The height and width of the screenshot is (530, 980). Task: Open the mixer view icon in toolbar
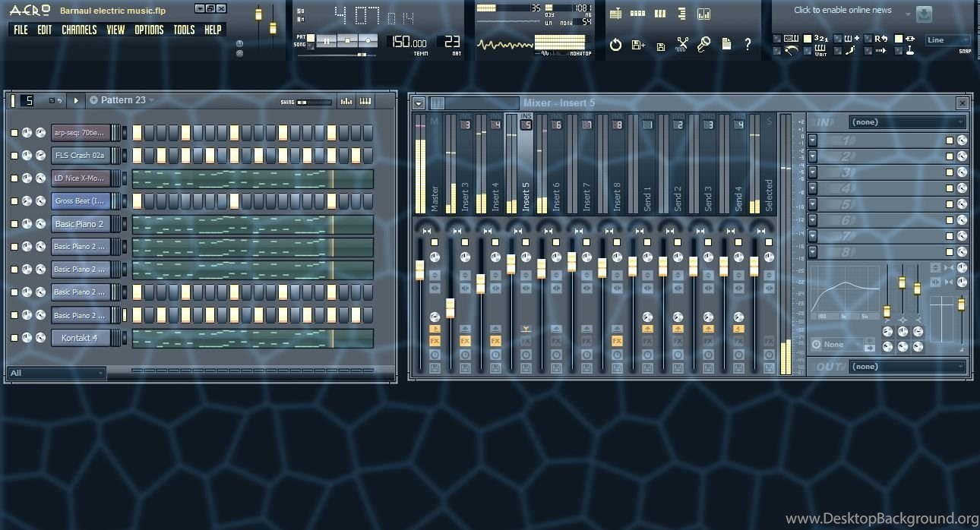[703, 14]
